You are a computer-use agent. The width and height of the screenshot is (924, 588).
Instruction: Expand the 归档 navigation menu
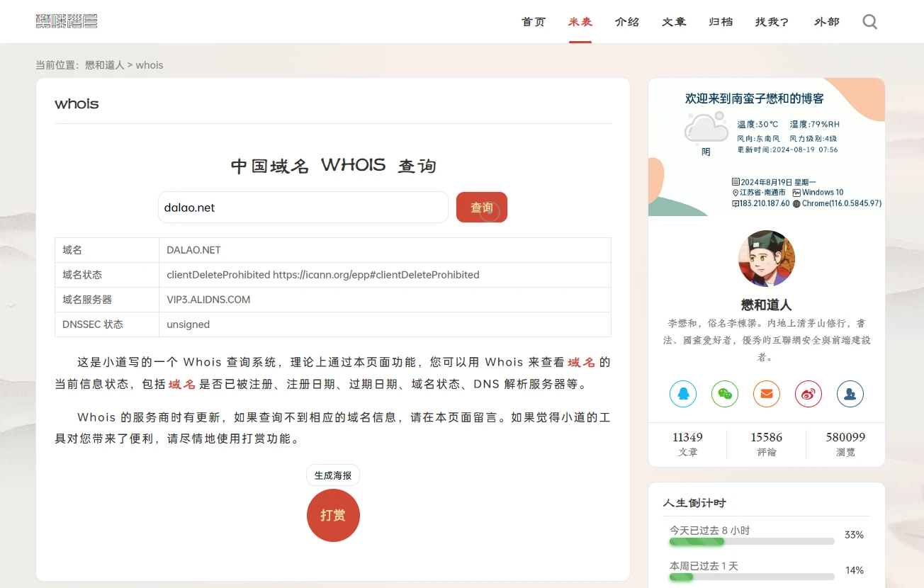pyautogui.click(x=721, y=22)
